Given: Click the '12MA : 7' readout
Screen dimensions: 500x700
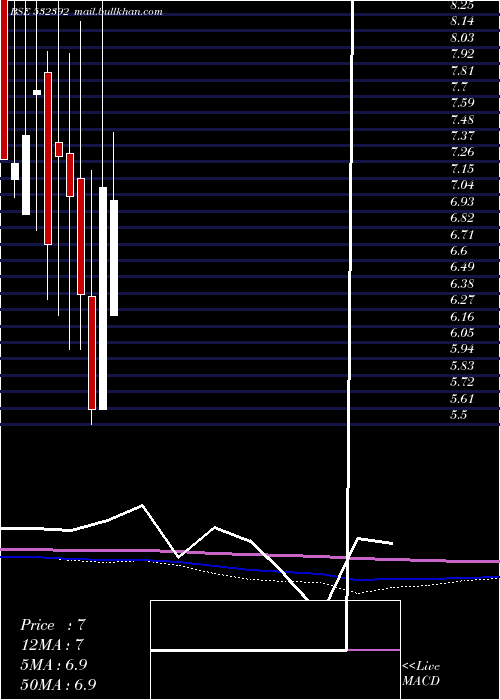Looking at the screenshot, I should click(52, 645).
